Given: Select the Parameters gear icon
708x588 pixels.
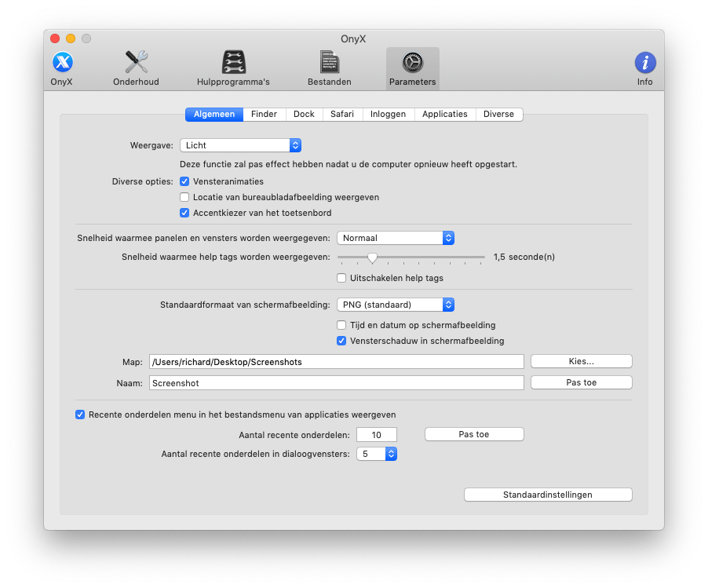Looking at the screenshot, I should pyautogui.click(x=412, y=68).
